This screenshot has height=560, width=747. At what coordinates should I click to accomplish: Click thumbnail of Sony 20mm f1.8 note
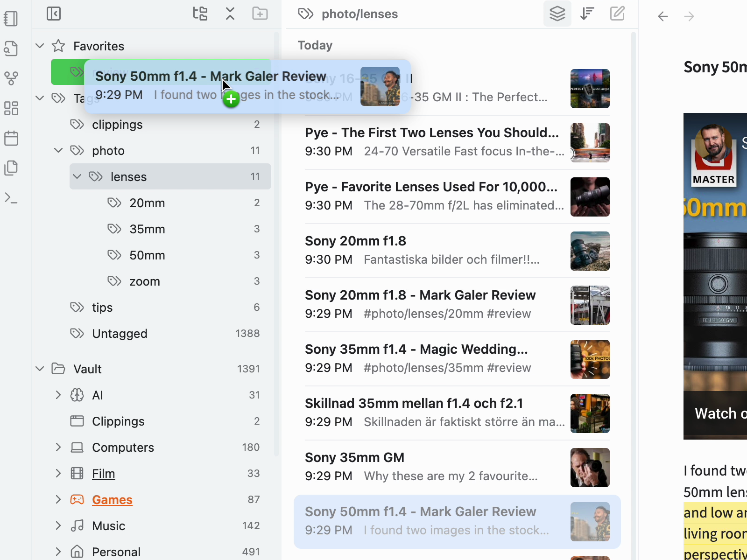point(590,251)
